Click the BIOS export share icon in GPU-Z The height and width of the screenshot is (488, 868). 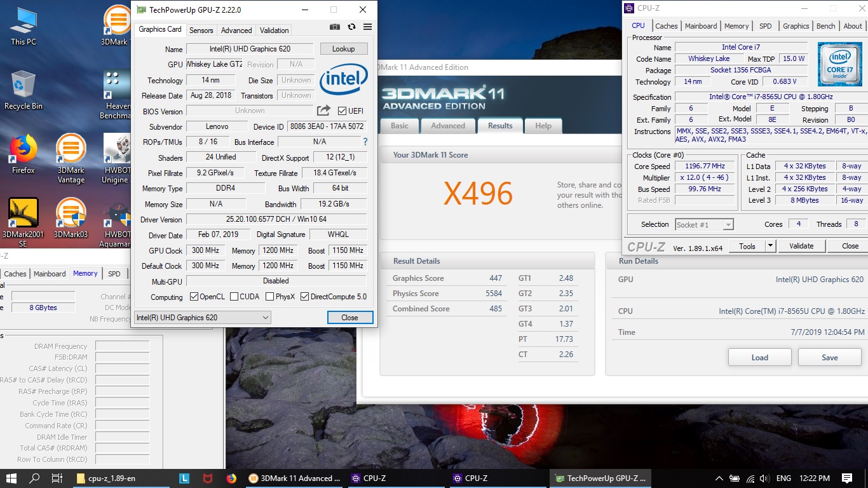coord(323,111)
